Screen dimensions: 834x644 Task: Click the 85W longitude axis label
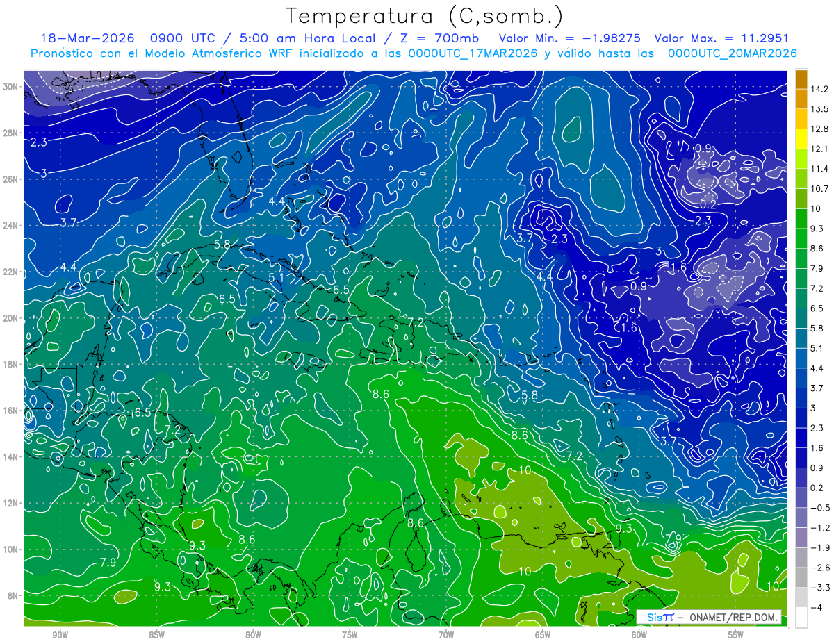(x=157, y=635)
